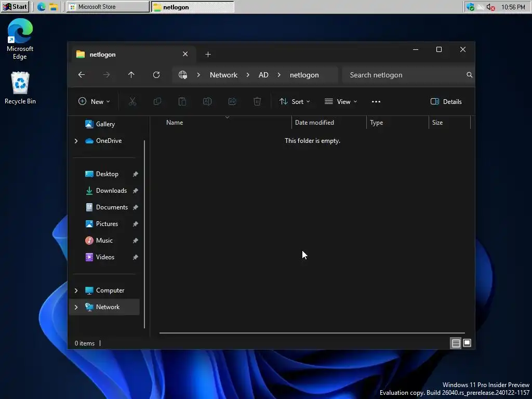Open the View dropdown
The width and height of the screenshot is (532, 399).
(x=341, y=101)
